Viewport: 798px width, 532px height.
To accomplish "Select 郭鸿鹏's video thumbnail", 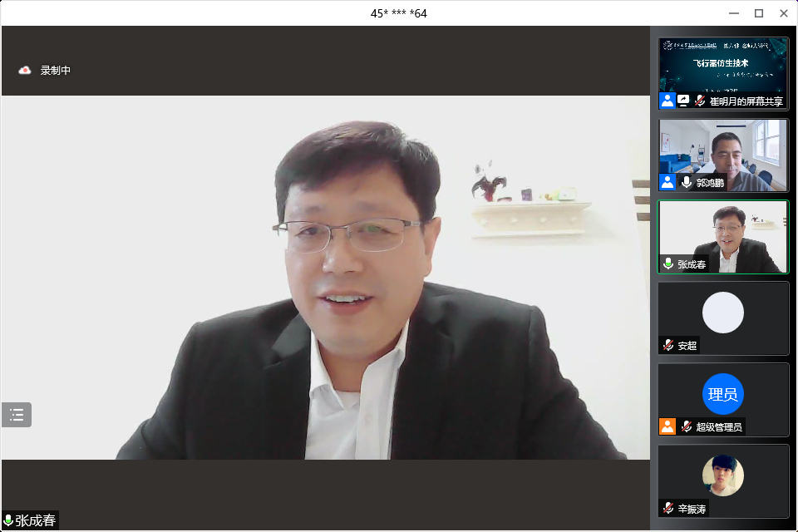I will tap(723, 150).
